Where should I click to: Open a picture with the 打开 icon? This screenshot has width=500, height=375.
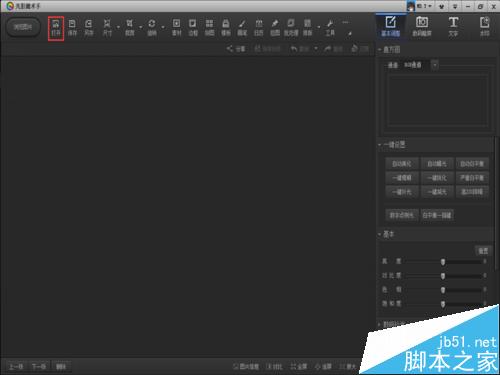point(56,28)
